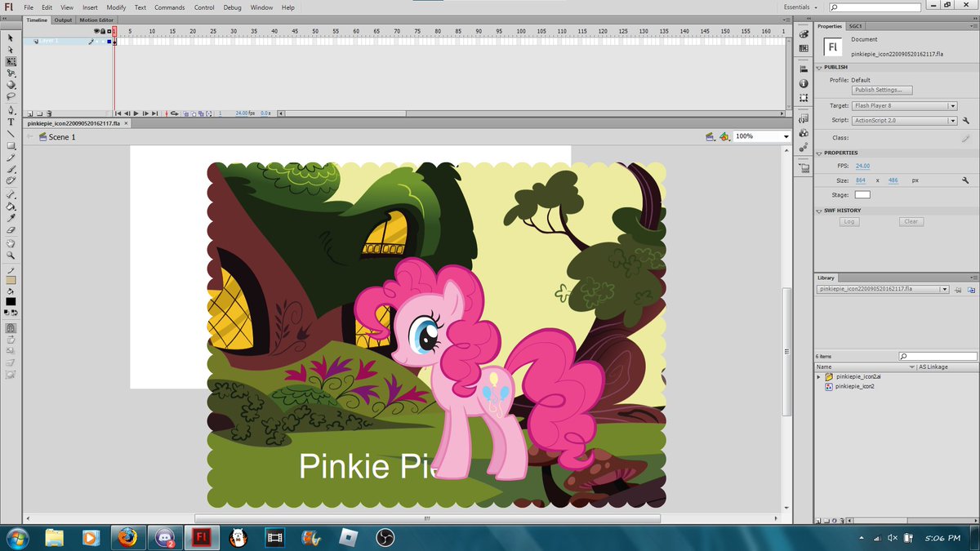
Task: Select the Eyedropper tool
Action: click(x=11, y=219)
